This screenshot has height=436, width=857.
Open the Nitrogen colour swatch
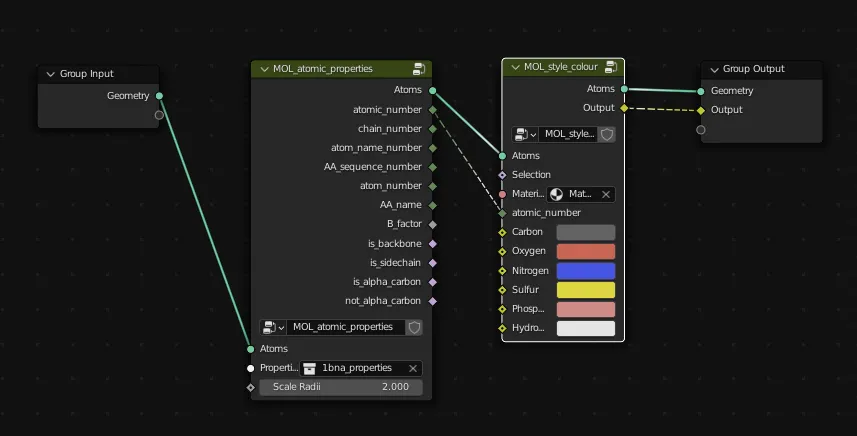click(x=585, y=270)
